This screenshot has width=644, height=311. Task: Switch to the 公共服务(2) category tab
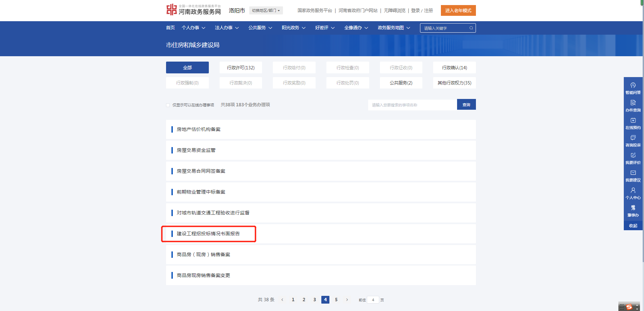tap(401, 83)
